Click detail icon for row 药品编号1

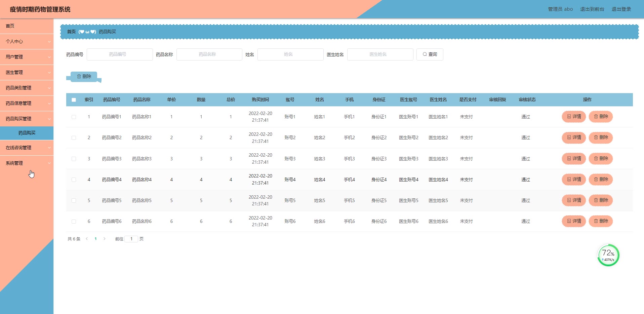click(x=569, y=117)
